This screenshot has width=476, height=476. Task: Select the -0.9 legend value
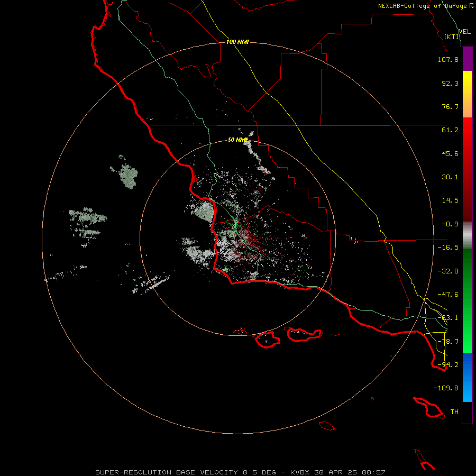tap(450, 224)
